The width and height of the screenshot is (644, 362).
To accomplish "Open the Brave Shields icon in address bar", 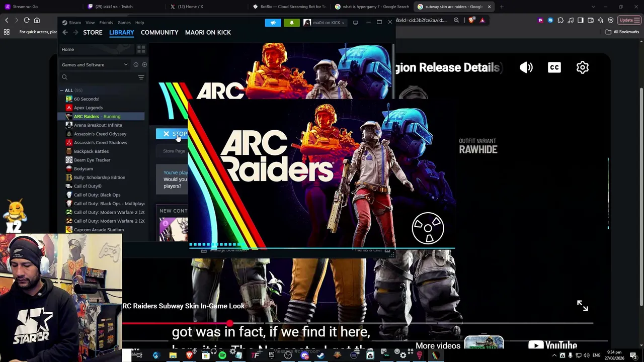I will [471, 20].
